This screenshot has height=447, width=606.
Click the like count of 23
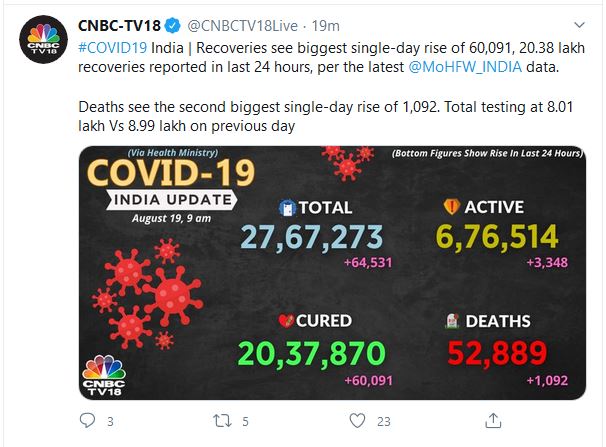380,422
